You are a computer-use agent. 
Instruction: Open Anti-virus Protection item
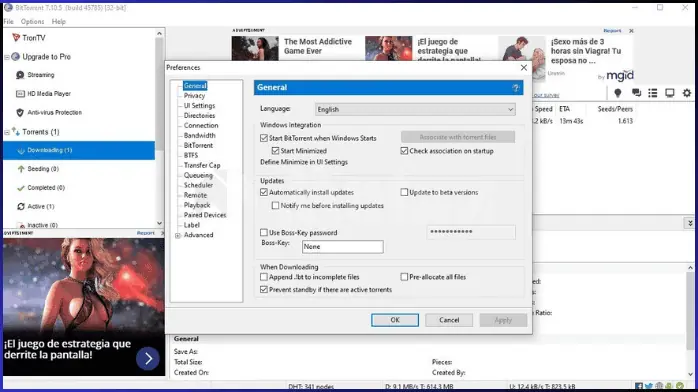[x=49, y=113]
